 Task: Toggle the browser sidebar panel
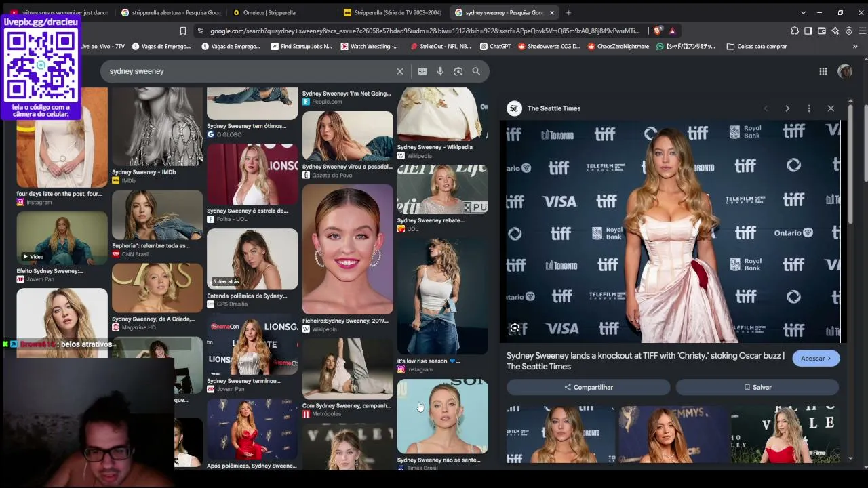point(808,30)
